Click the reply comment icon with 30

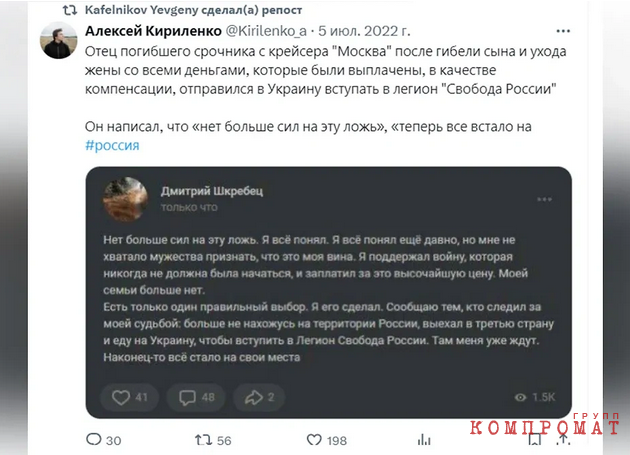point(94,439)
